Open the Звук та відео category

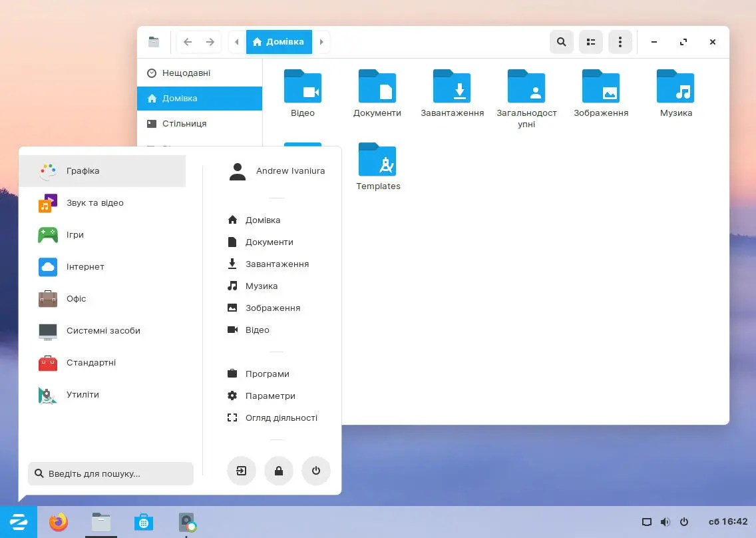point(102,202)
